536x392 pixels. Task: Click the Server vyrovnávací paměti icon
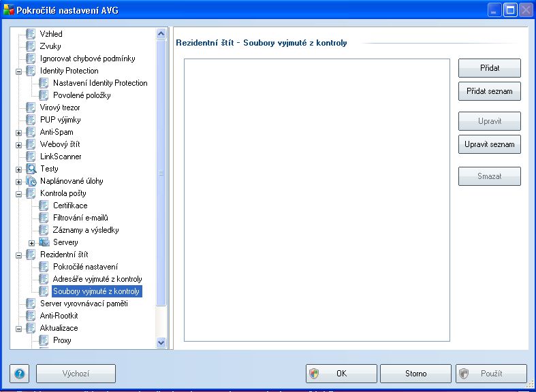[31, 304]
